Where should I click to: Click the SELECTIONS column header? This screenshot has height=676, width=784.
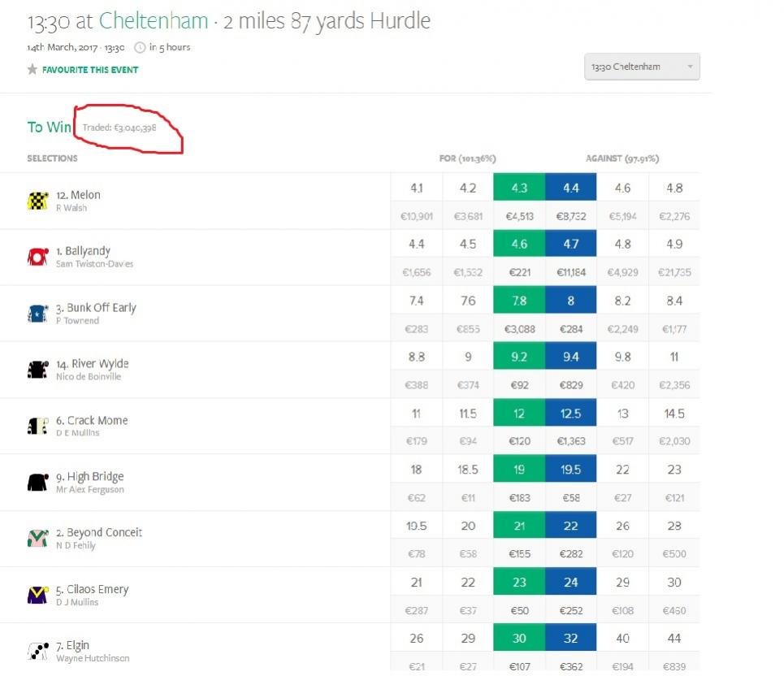click(53, 158)
